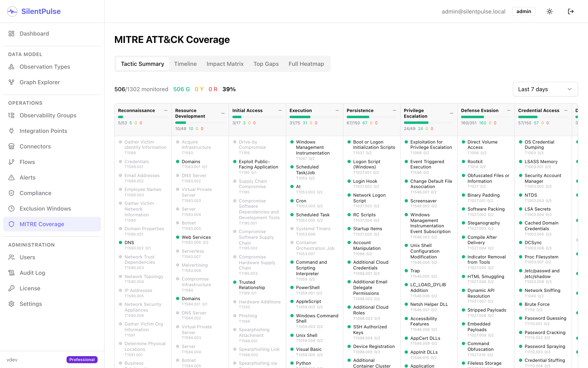
Task: Click the logout icon
Action: point(571,11)
